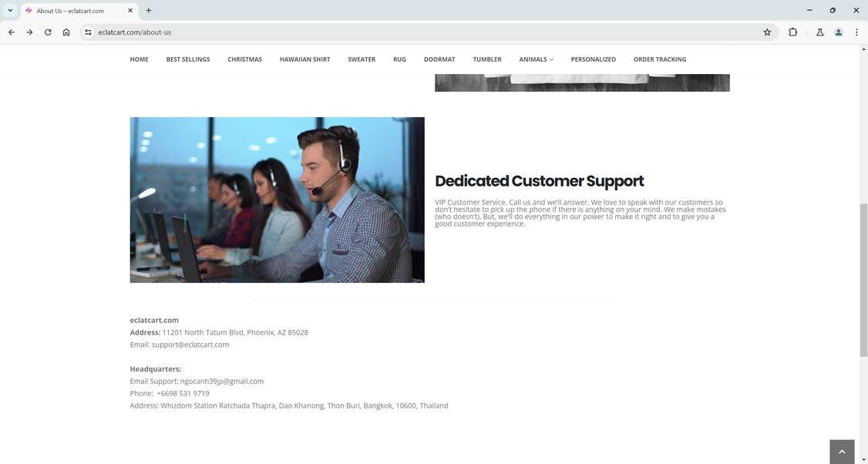Bookmark this page using the star icon
The width and height of the screenshot is (868, 464).
point(766,32)
